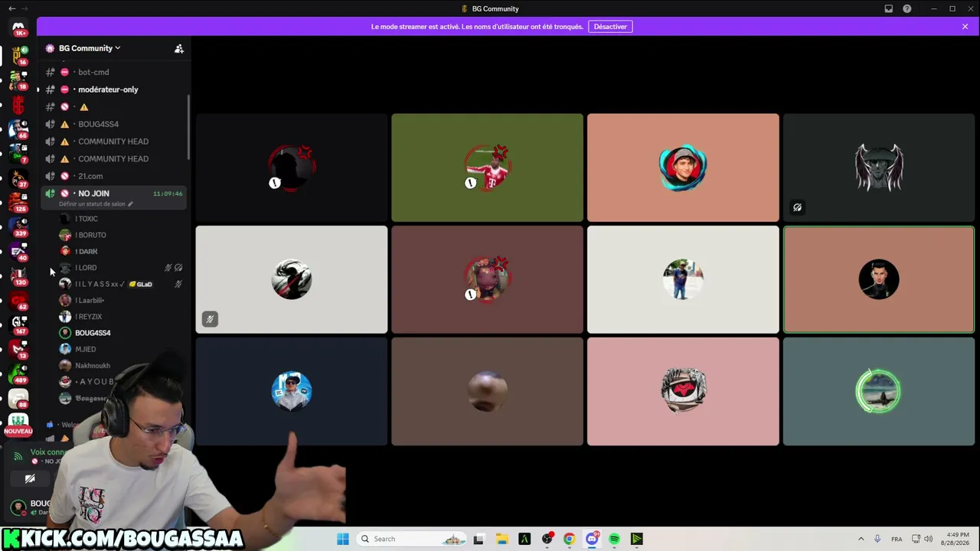
Task: Join the first COMMUNITY HEAD voice channel
Action: pyautogui.click(x=113, y=142)
